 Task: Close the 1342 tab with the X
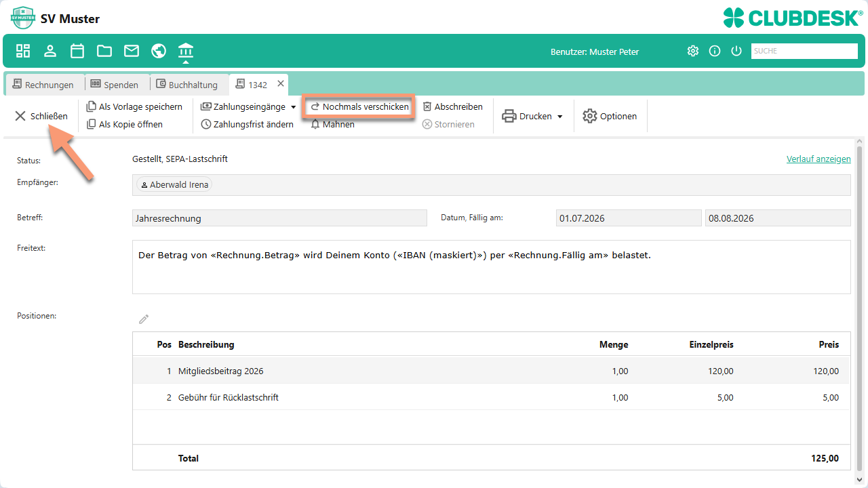[281, 84]
